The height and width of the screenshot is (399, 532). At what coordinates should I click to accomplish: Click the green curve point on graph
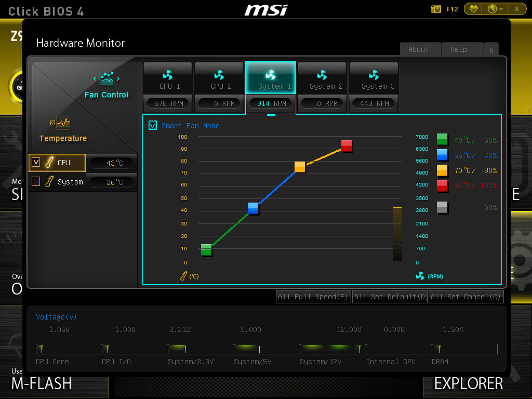206,250
